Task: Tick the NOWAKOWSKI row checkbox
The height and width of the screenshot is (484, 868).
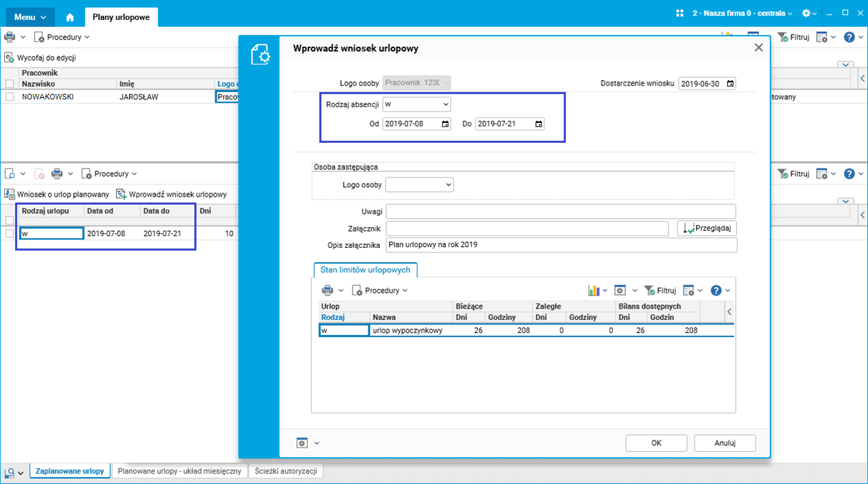Action: click(x=10, y=97)
